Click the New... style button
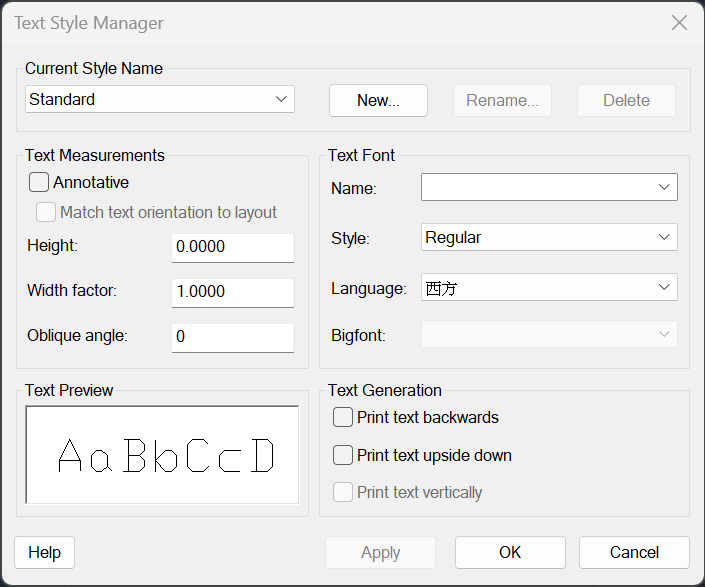Viewport: 705px width, 587px height. point(378,100)
